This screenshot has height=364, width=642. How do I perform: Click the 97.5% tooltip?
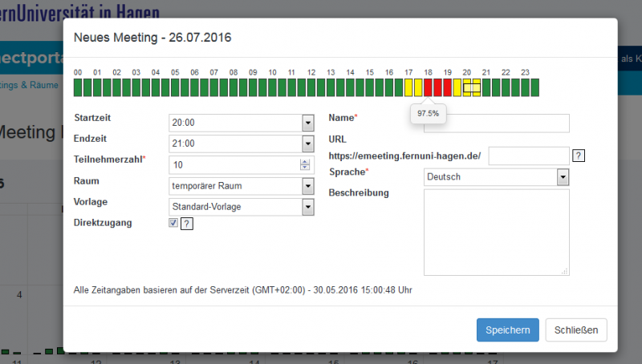click(429, 113)
